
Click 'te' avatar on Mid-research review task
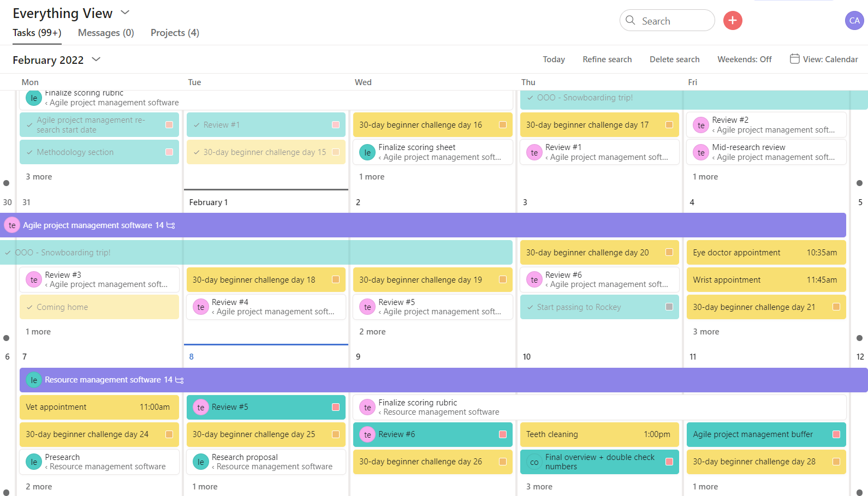click(701, 153)
